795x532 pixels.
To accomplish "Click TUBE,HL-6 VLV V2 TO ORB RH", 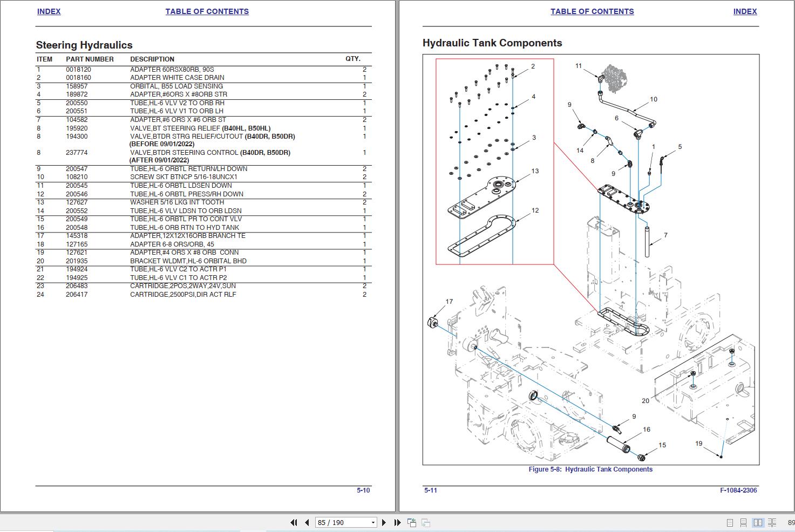I will click(x=177, y=103).
